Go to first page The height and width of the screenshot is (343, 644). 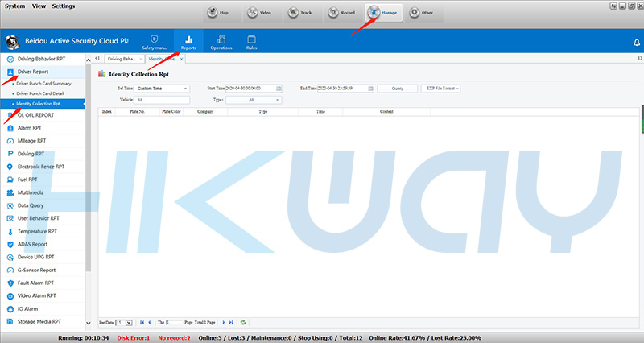[142, 323]
